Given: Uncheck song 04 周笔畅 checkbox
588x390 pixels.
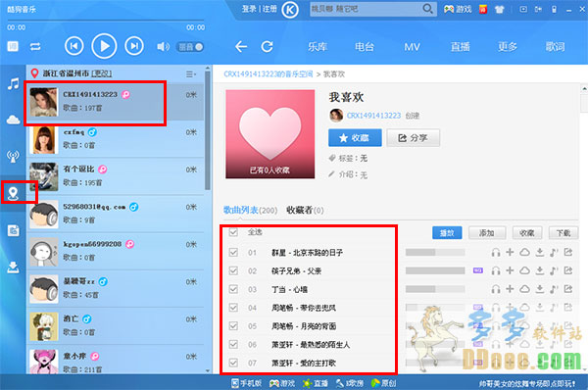Looking at the screenshot, I should click(233, 308).
